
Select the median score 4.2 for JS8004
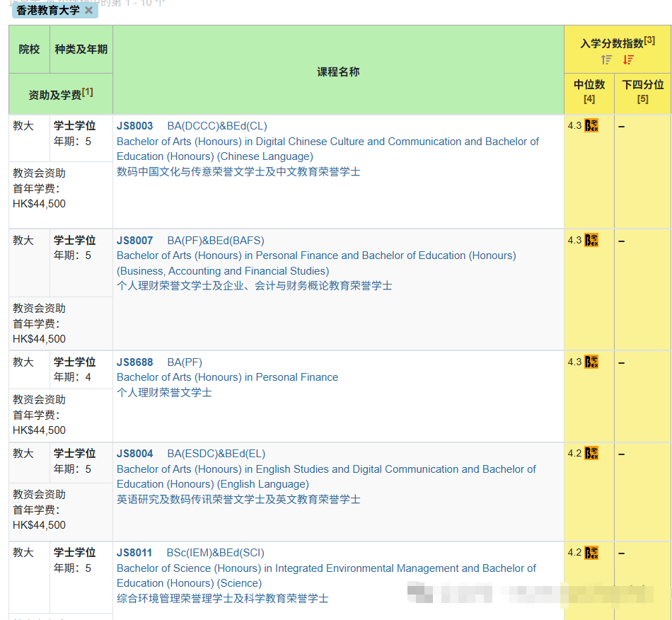pyautogui.click(x=574, y=453)
